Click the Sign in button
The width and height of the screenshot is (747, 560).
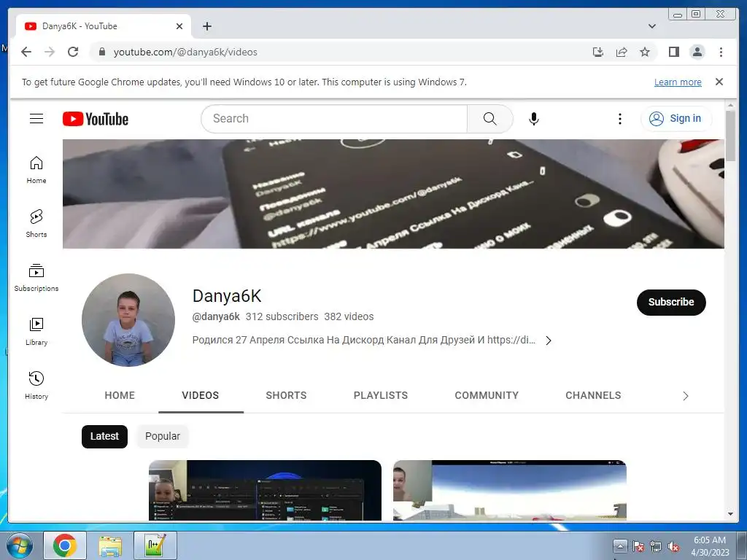[x=676, y=119]
